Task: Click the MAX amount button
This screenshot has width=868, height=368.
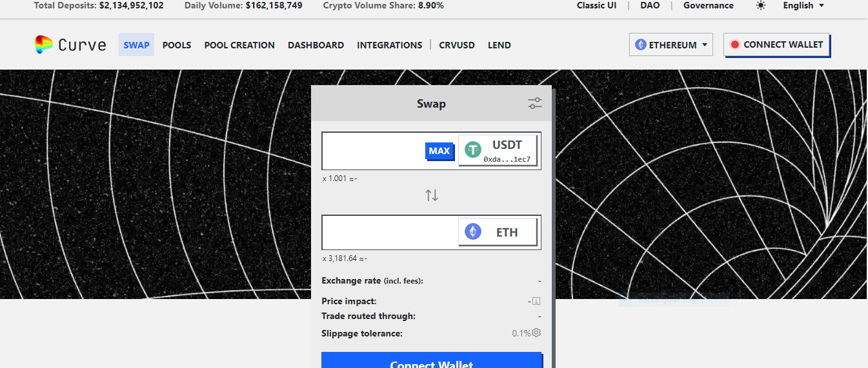Action: click(439, 151)
